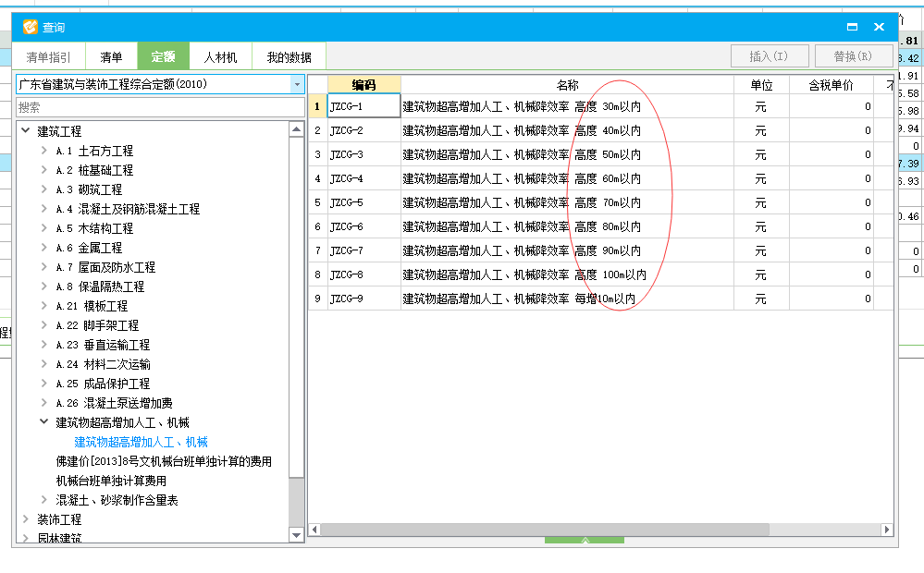Click the 插入(I) button
This screenshot has height=573, width=924.
769,56
